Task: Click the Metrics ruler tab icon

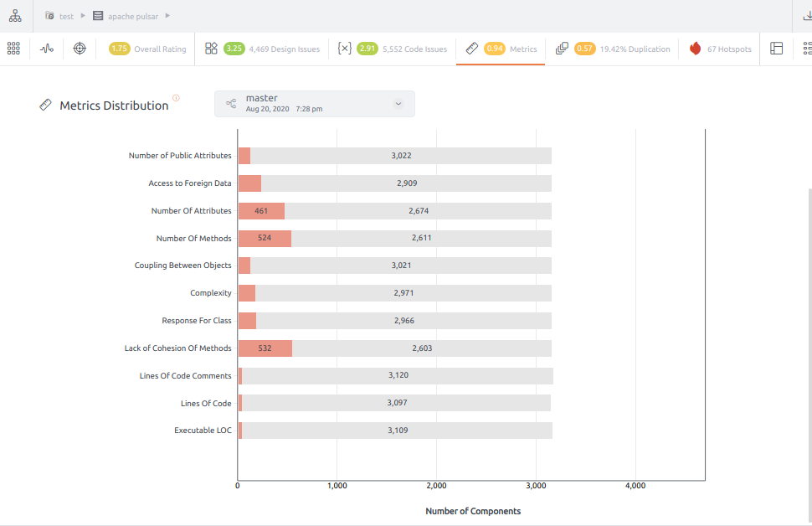Action: pyautogui.click(x=472, y=49)
